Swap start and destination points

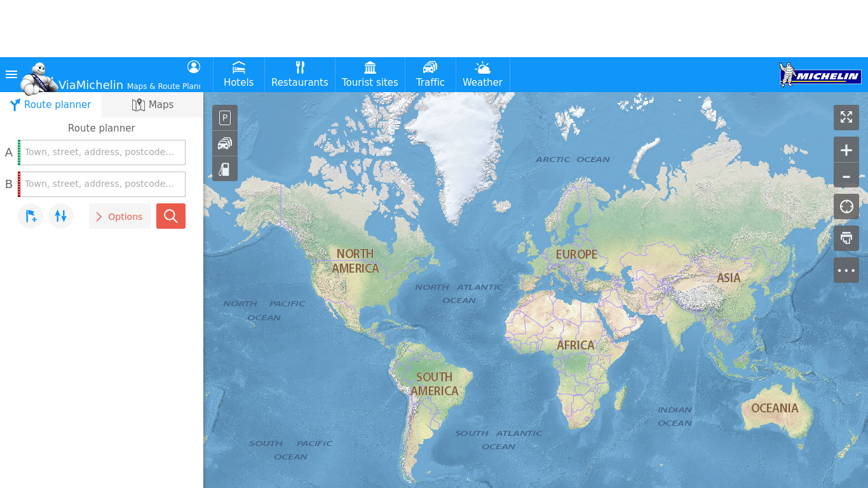[x=61, y=216]
